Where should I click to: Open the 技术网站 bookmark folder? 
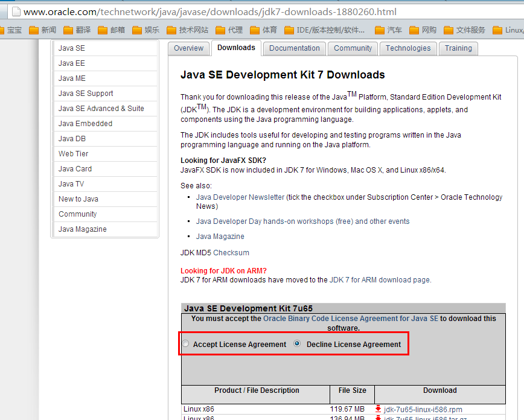(187, 30)
